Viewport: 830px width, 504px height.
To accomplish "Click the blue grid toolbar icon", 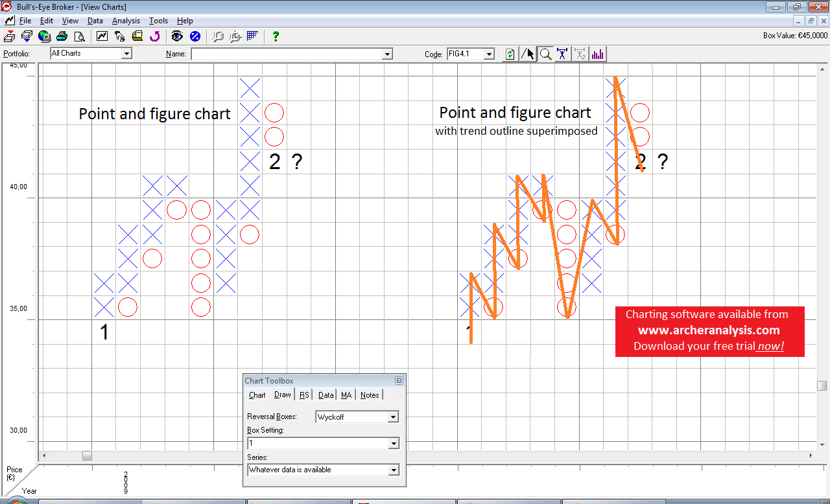I will [253, 36].
